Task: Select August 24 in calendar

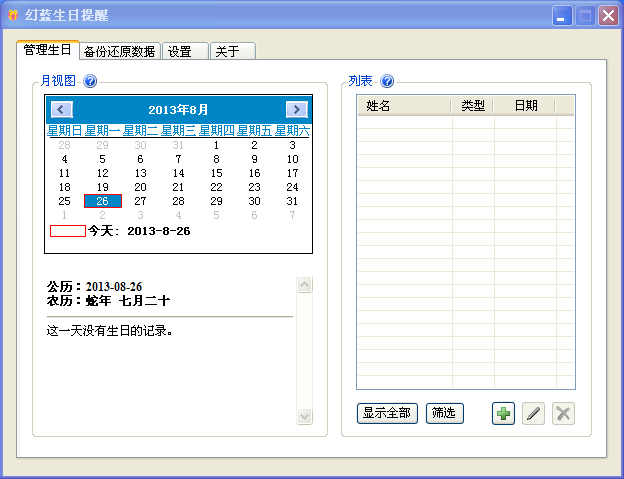Action: tap(292, 187)
